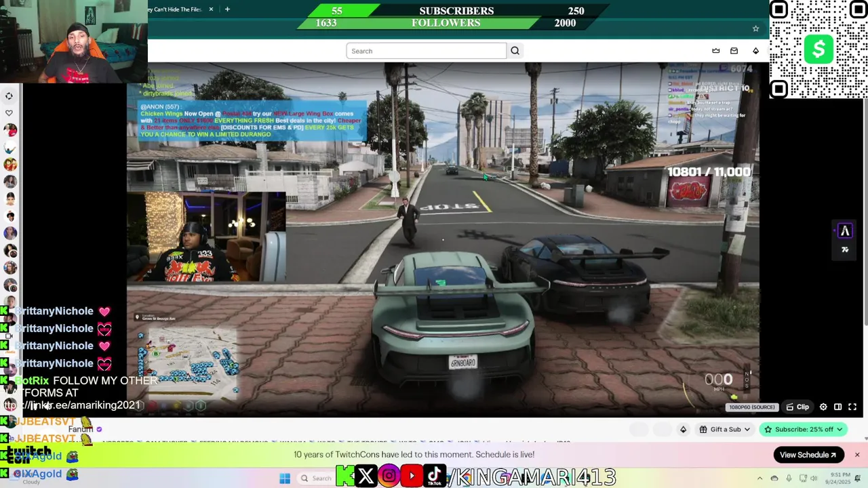Click the green Kick icon overlay
Image resolution: width=868 pixels, height=488 pixels.
tap(344, 476)
